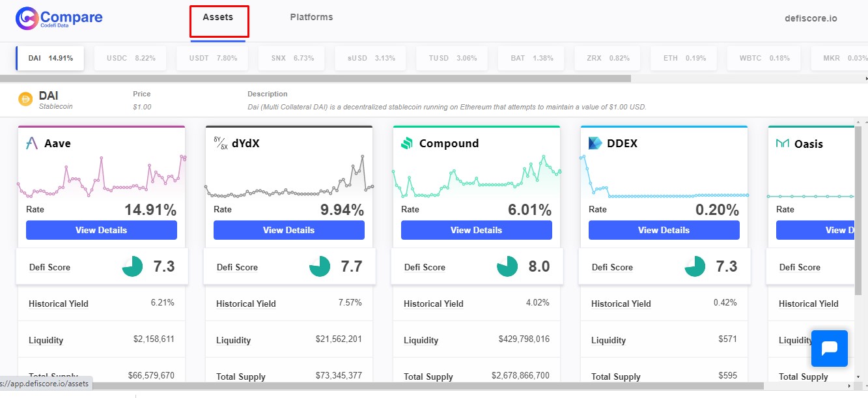
Task: Click Compound historical yield 4.02%
Action: click(x=537, y=302)
